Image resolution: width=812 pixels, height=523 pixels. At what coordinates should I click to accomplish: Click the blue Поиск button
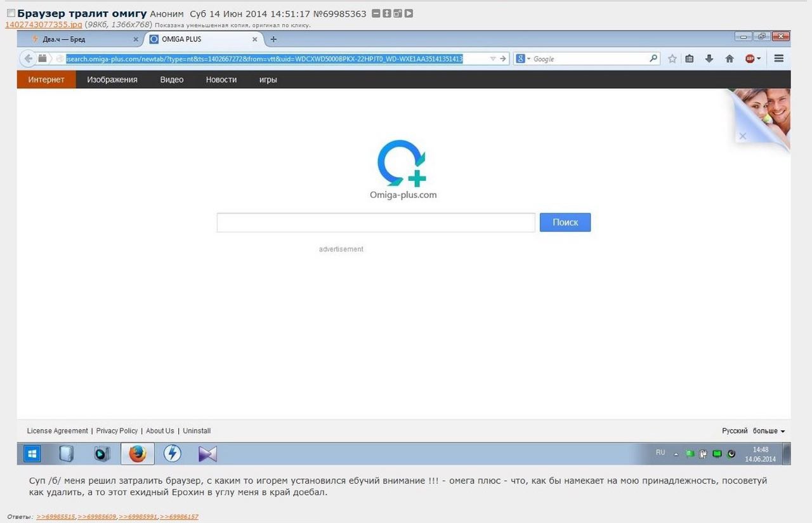pos(565,222)
